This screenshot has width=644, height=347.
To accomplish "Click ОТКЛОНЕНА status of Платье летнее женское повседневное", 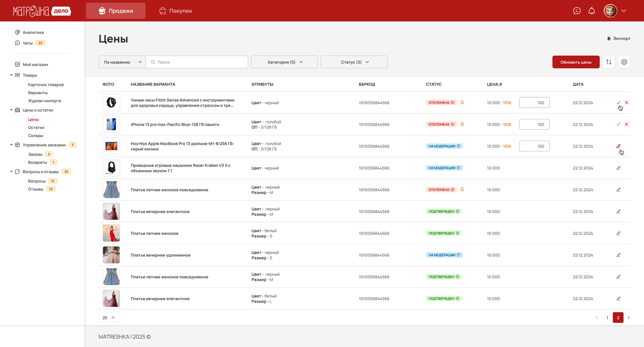I will 441,190.
